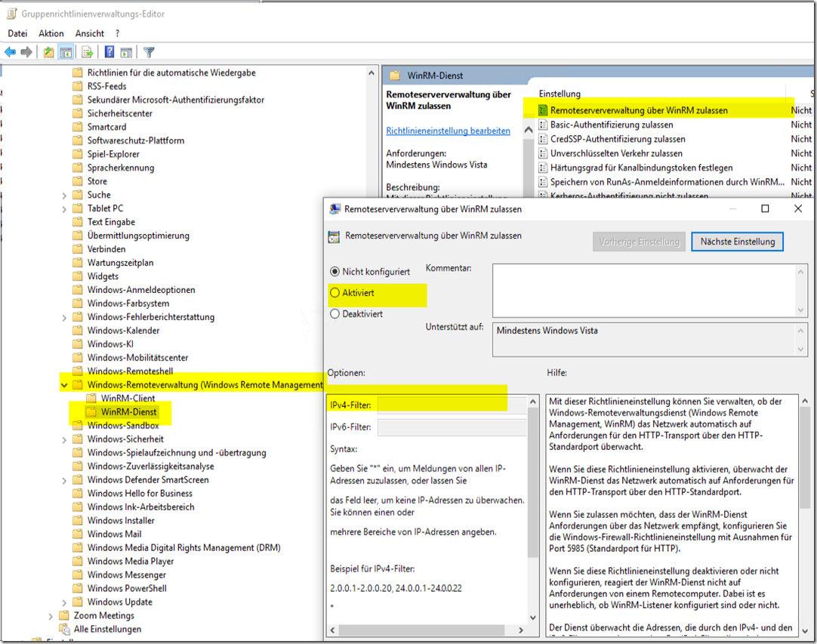Click the folder icon of Store
Viewport: 817px width, 644px height.
tap(78, 180)
